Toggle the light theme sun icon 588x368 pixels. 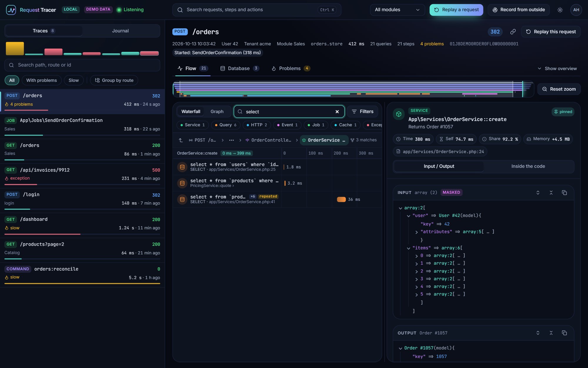(560, 10)
